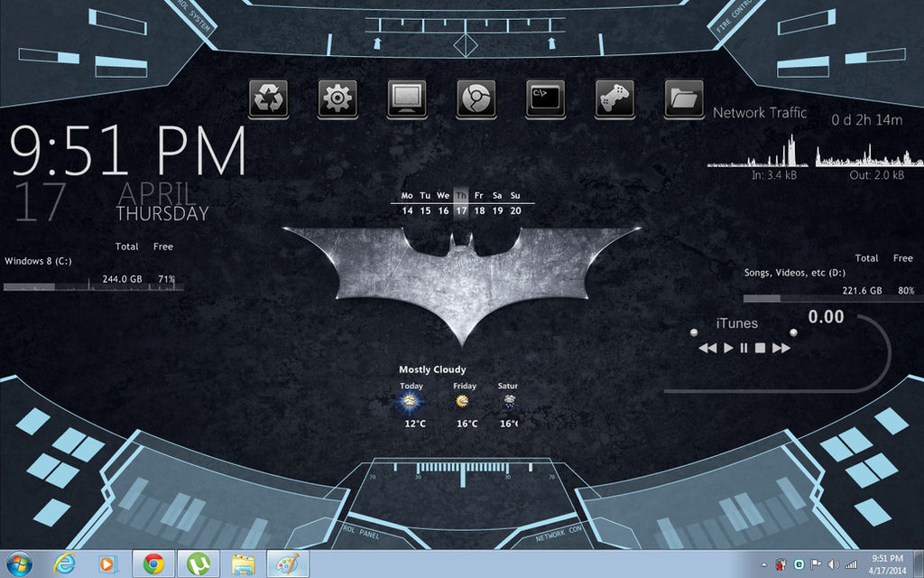The image size is (924, 578).
Task: Switch to Chrome on the taskbar
Action: 153,564
